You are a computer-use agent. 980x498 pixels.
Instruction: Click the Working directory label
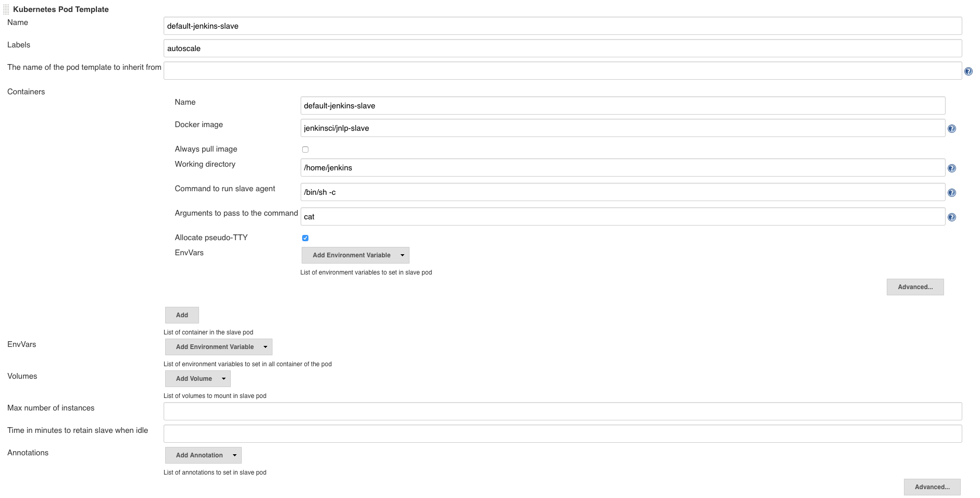[205, 164]
